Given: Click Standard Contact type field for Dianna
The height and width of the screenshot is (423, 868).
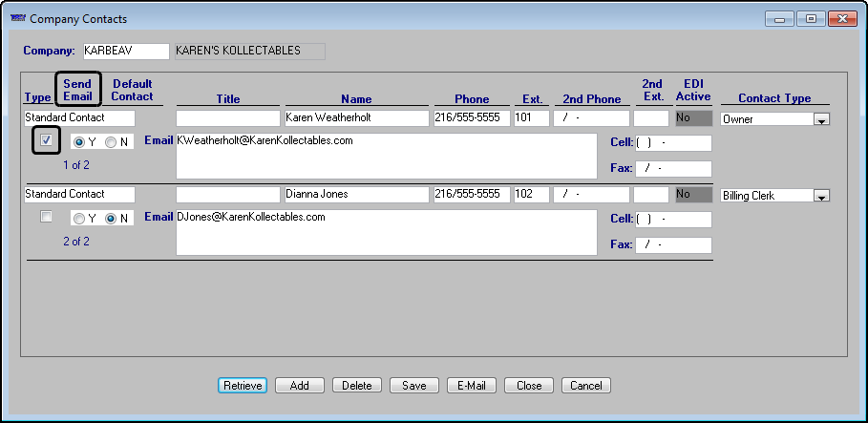Looking at the screenshot, I should [79, 195].
